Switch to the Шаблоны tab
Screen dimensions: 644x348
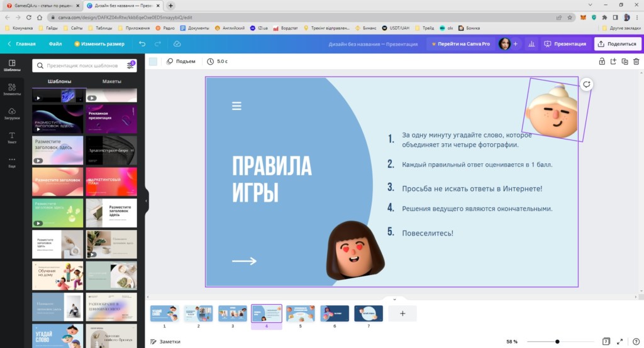[x=59, y=81]
